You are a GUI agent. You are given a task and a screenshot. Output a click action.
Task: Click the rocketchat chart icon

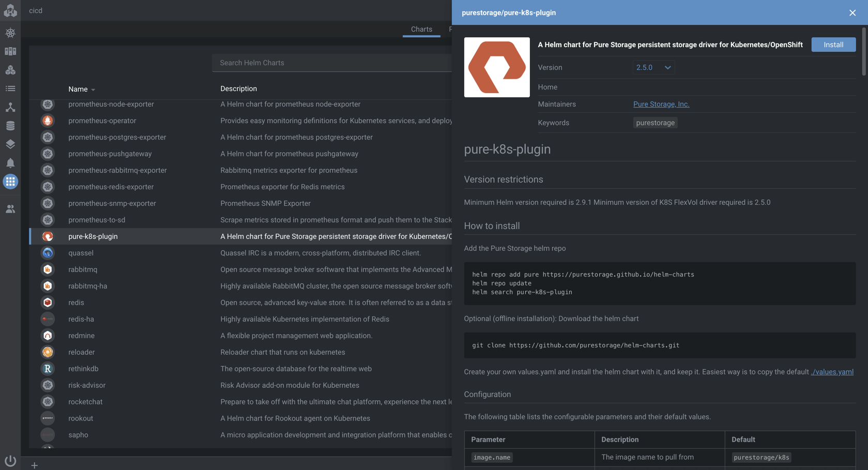[48, 402]
